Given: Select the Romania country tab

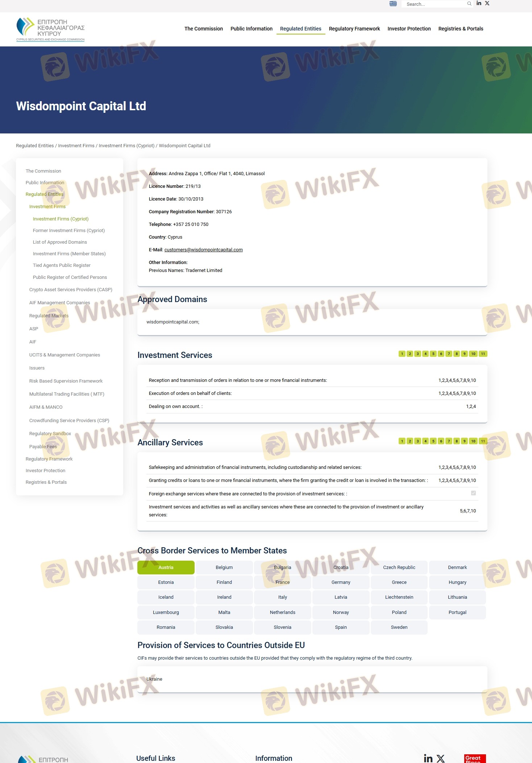Looking at the screenshot, I should (166, 627).
